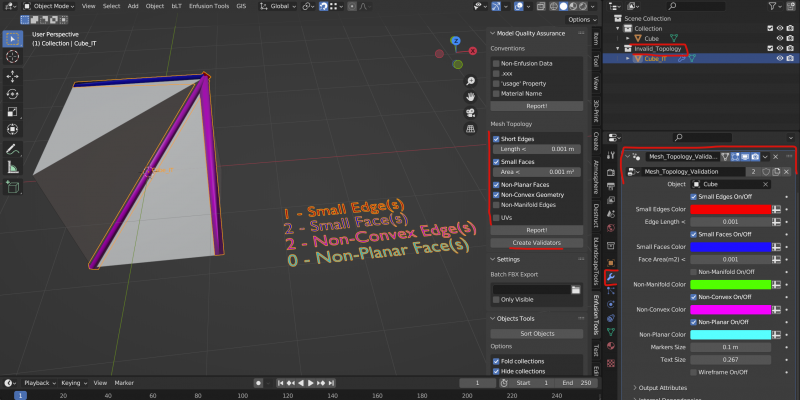
Task: Toggle the camera view icon in viewport
Action: tap(470, 111)
